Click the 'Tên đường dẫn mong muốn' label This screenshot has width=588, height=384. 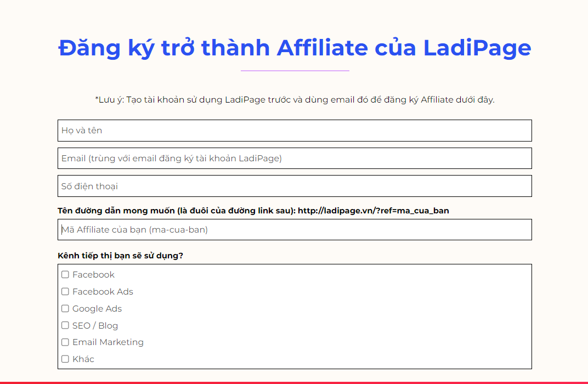click(x=253, y=211)
